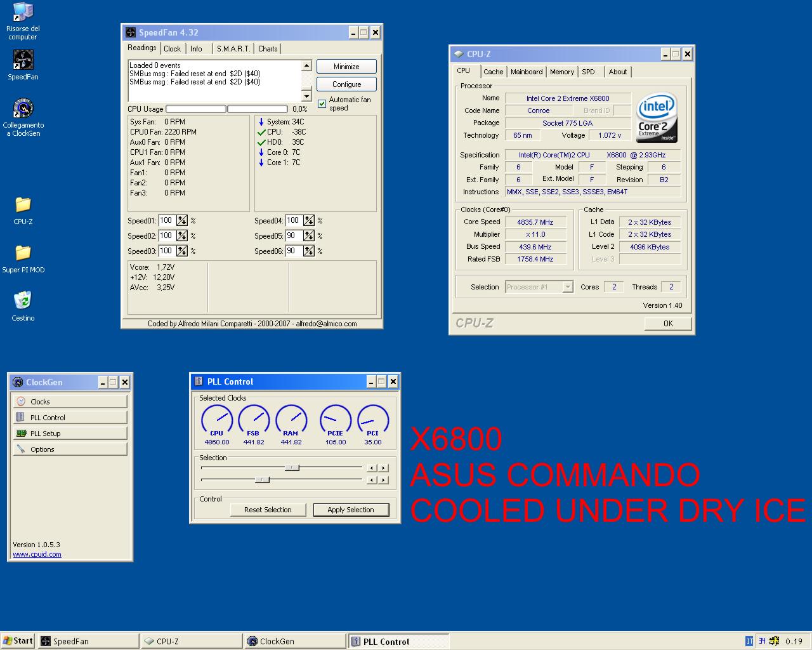Click the Minimize button in SpeedFan
The height and width of the screenshot is (650, 812).
[x=346, y=67]
